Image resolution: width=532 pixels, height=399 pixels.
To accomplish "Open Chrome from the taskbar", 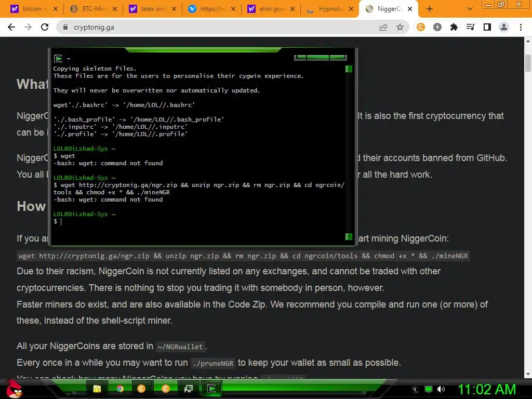I will pos(120,389).
